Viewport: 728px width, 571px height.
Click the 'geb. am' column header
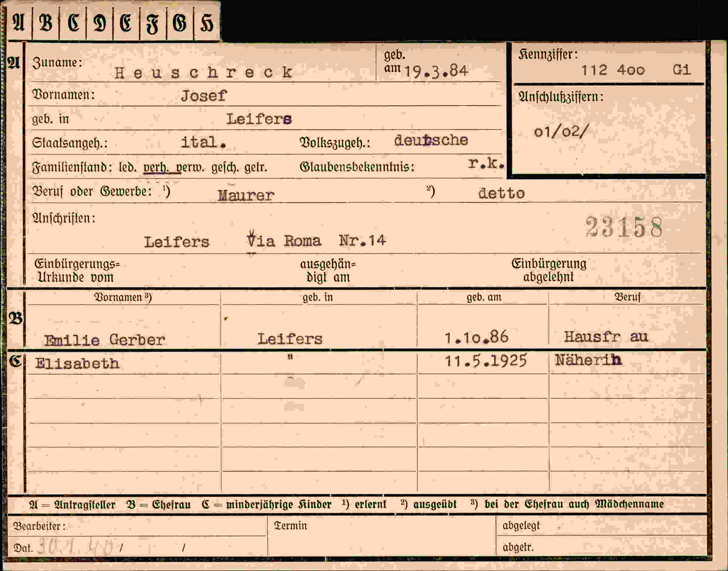tap(484, 297)
